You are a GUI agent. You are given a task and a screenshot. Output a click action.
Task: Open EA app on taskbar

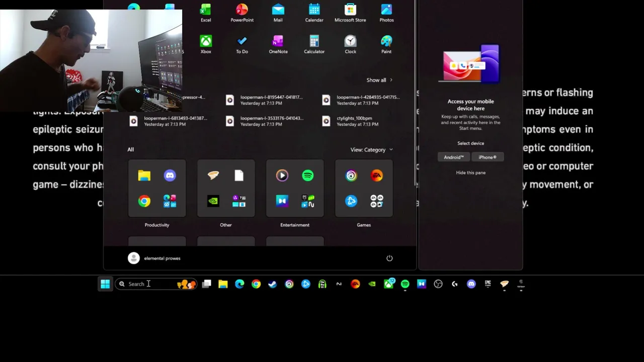[355, 284]
